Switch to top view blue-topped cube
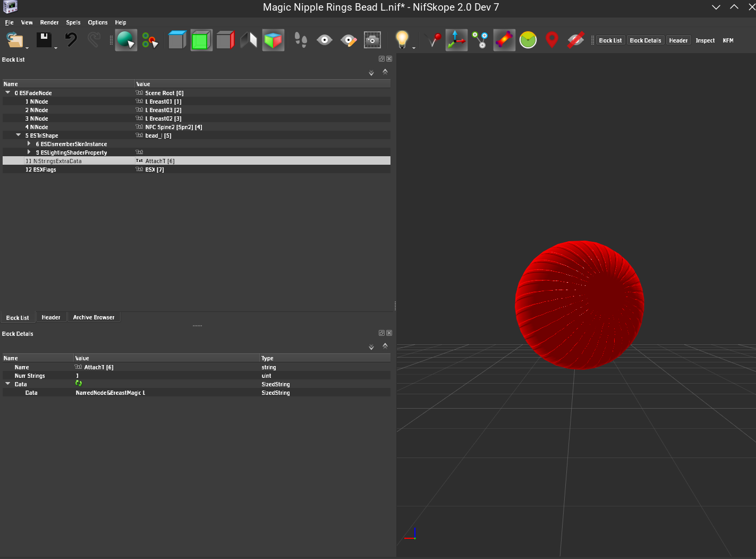This screenshot has height=559, width=756. pos(177,40)
